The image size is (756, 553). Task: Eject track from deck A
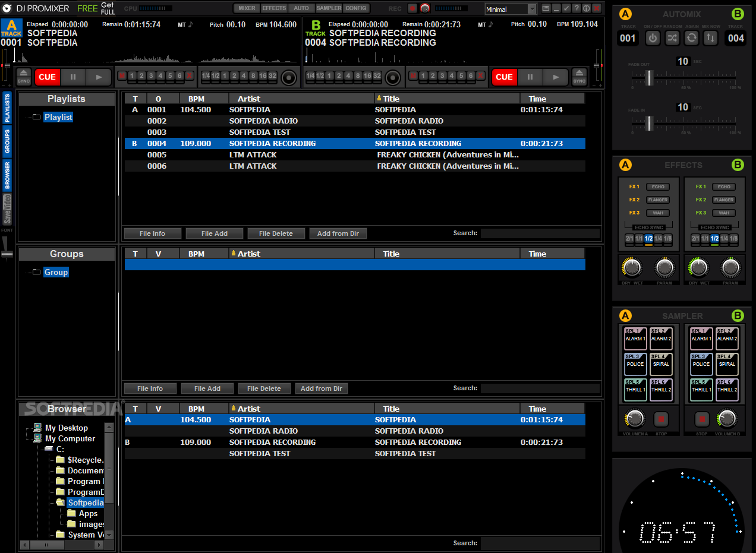(x=24, y=73)
